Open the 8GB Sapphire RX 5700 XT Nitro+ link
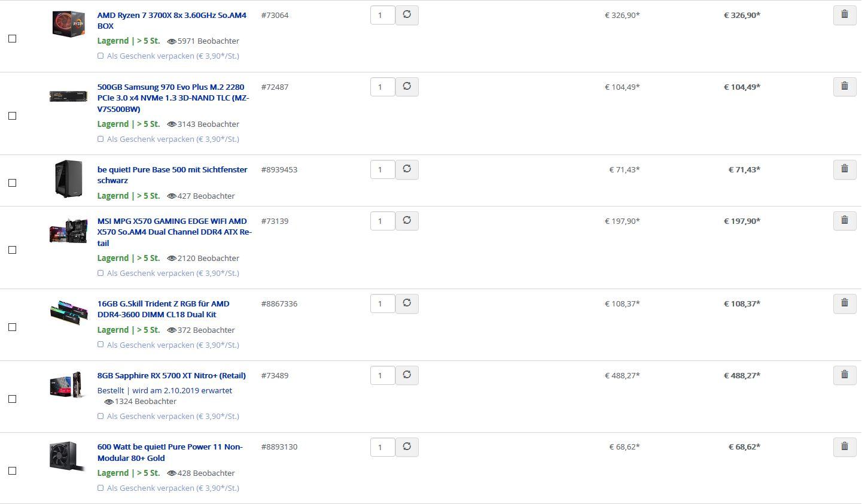The image size is (868, 504). (172, 376)
